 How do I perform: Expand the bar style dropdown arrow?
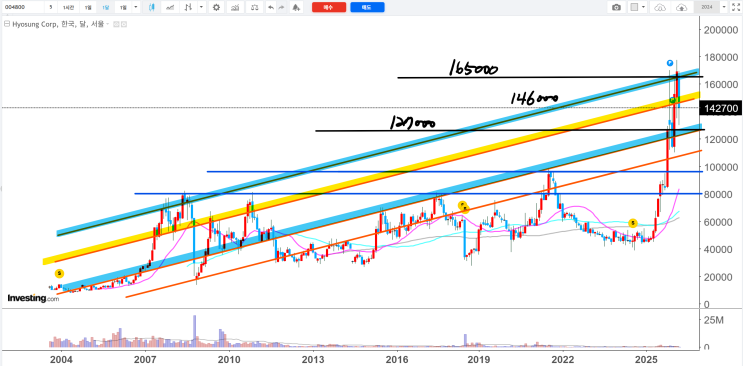tap(202, 7)
